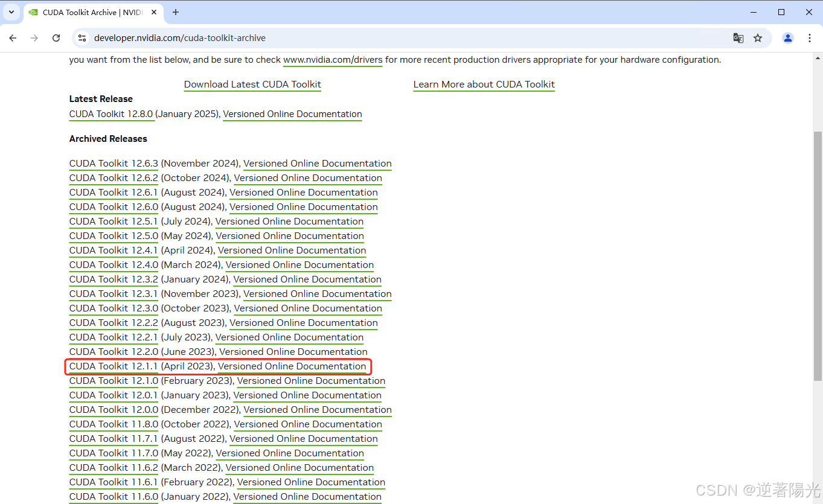
Task: Click Learn More about CUDA Toolkit link
Action: (x=484, y=85)
